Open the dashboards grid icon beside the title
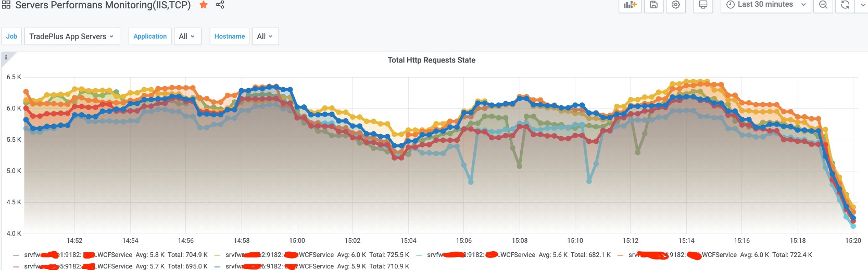 6,5
